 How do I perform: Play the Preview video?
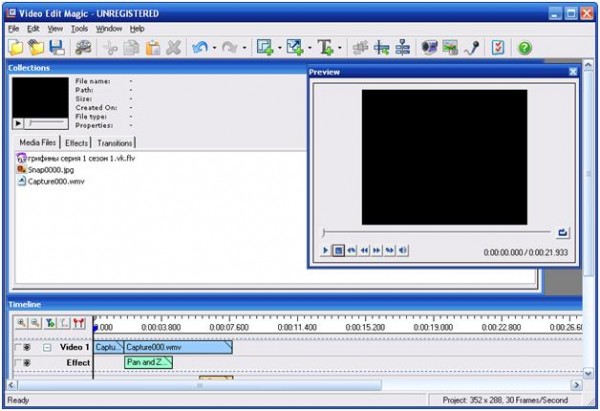coord(325,251)
